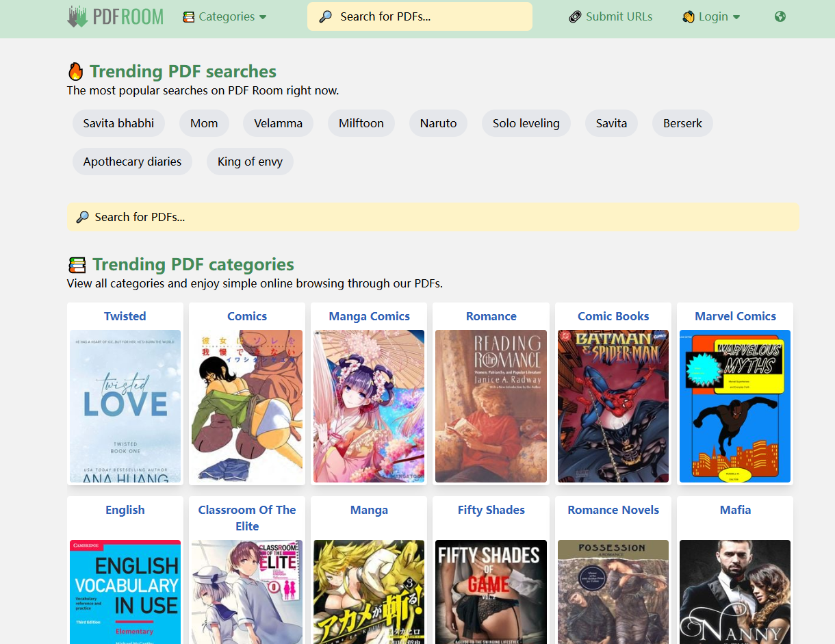Open the Romance Novels category link

pos(613,510)
